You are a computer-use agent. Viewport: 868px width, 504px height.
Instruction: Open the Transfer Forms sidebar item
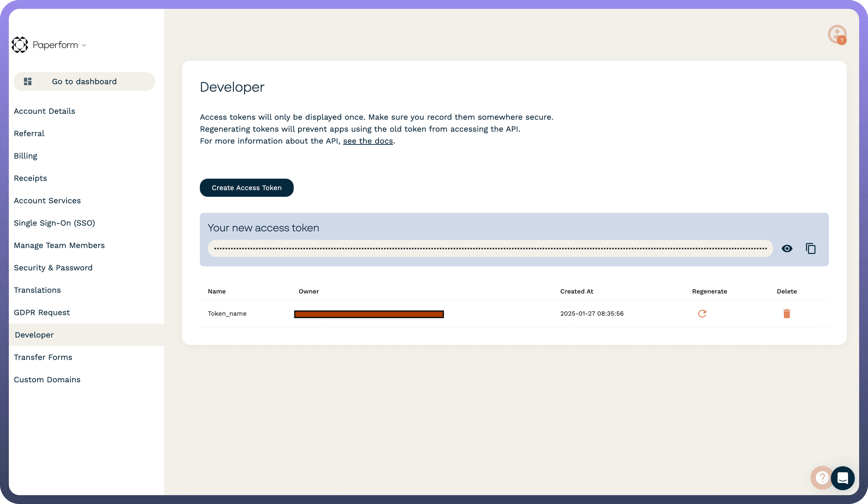point(43,357)
